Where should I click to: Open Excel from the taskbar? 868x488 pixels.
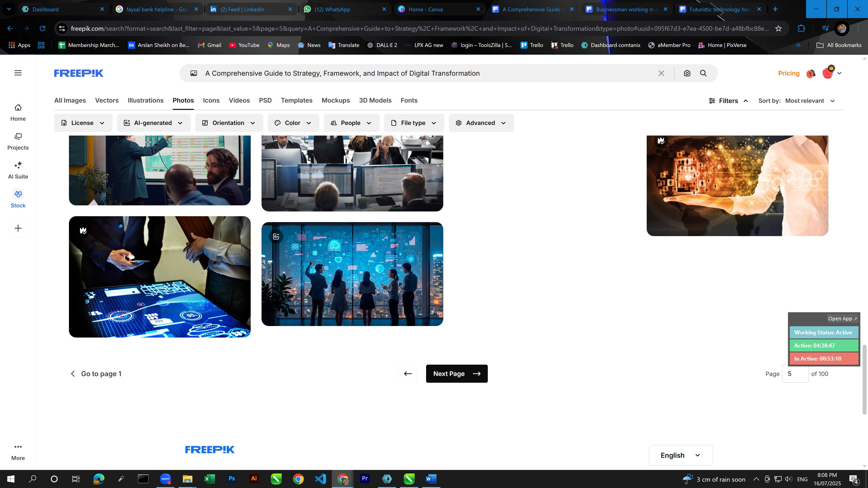click(210, 479)
